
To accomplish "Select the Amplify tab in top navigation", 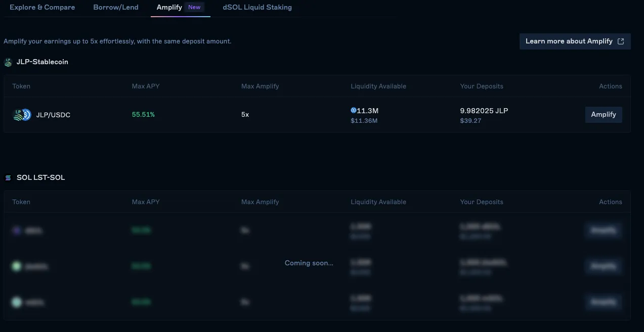I will click(x=169, y=8).
